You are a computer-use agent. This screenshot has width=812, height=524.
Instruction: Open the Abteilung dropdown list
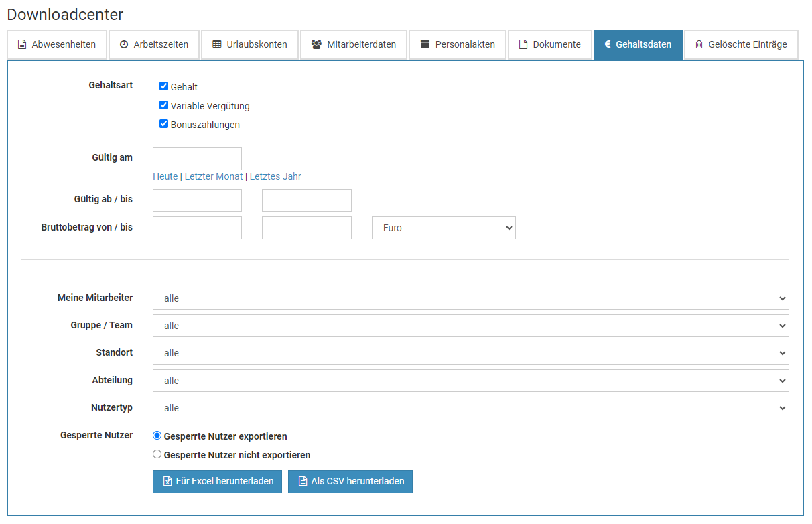point(470,381)
